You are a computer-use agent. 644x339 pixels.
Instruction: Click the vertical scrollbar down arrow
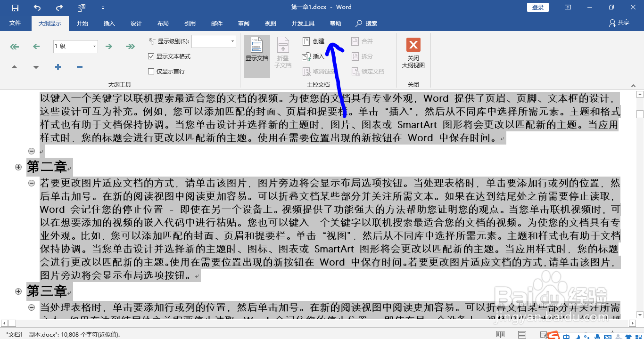[x=640, y=315]
